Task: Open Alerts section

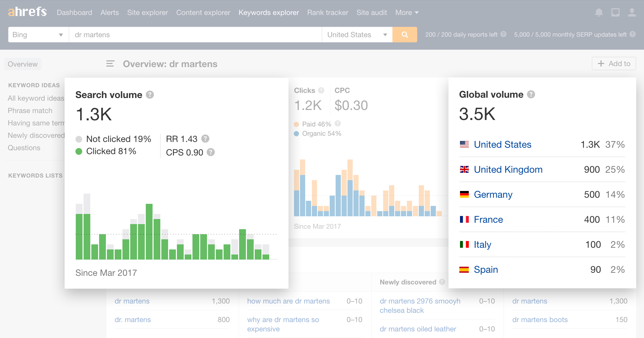Action: (x=110, y=13)
